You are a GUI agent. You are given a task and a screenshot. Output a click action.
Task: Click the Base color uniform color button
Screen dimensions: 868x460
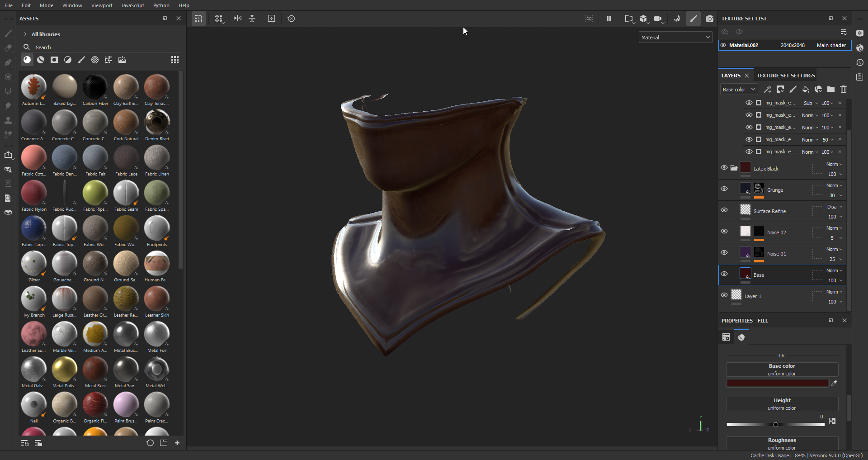[782, 370]
